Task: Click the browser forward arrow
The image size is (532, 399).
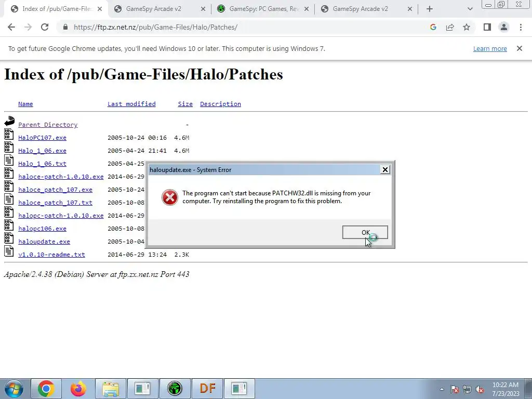Action: pyautogui.click(x=28, y=27)
